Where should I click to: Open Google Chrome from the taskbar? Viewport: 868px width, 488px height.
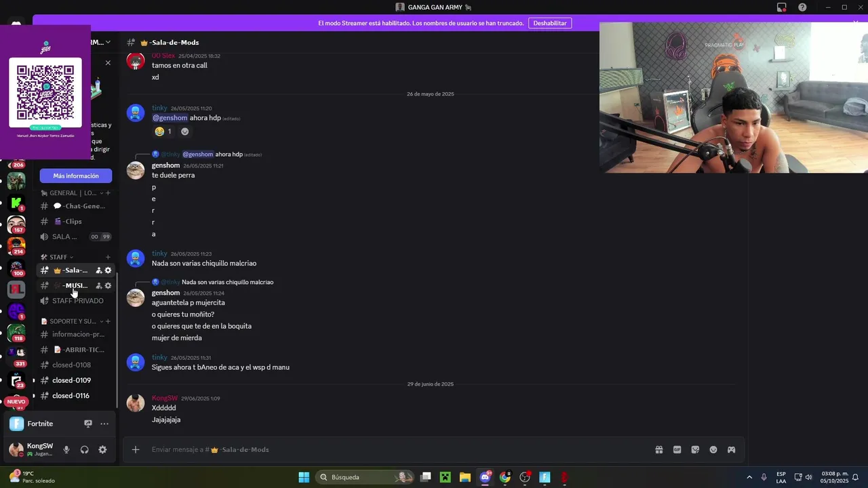pos(505,477)
